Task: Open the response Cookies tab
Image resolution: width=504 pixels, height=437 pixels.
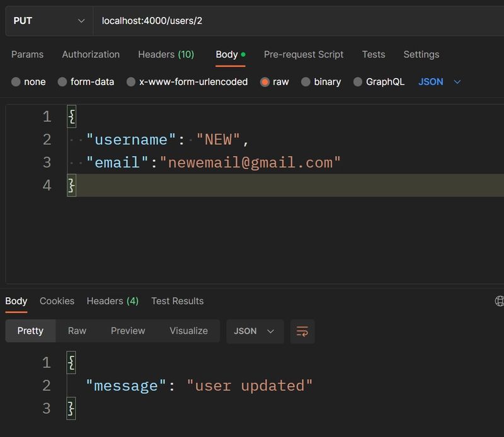Action: coord(57,301)
